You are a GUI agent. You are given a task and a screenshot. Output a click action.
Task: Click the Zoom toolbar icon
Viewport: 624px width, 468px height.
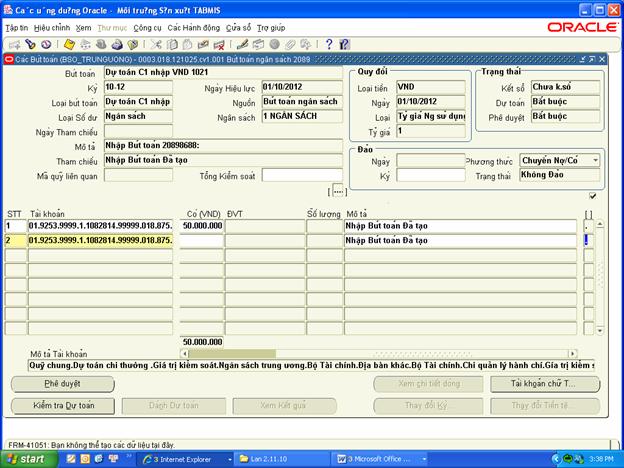258,45
